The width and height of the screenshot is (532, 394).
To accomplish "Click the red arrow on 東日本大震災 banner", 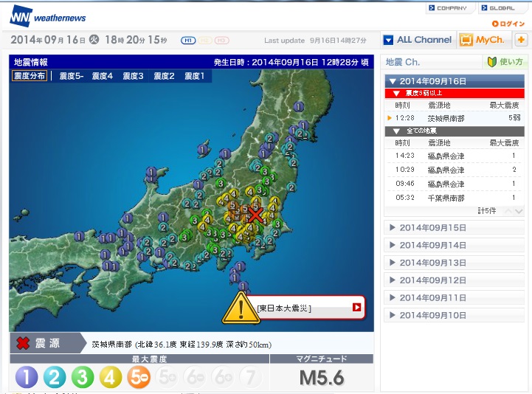I will coord(357,308).
